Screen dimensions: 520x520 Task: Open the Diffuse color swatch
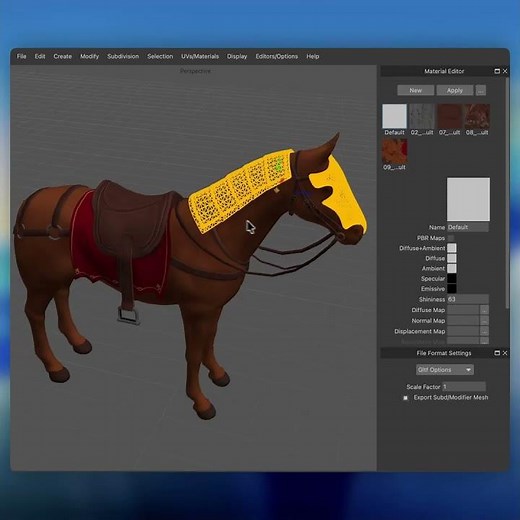click(452, 258)
